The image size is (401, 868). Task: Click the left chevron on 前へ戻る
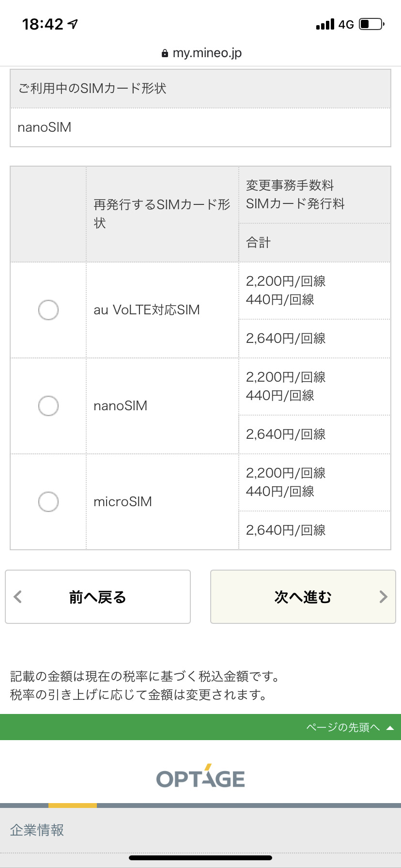(18, 597)
